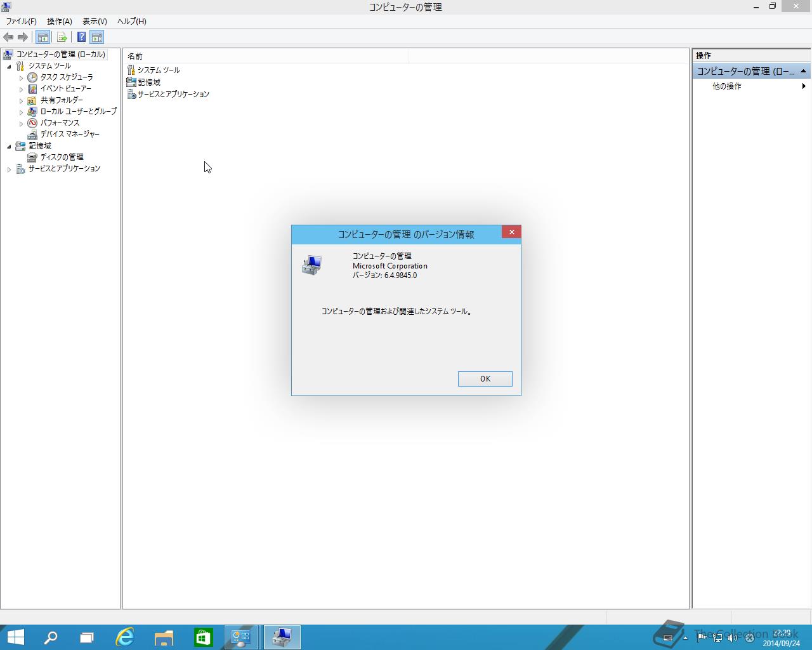Click the パフォーマンス gauge icon
Image resolution: width=812 pixels, height=650 pixels.
[32, 123]
